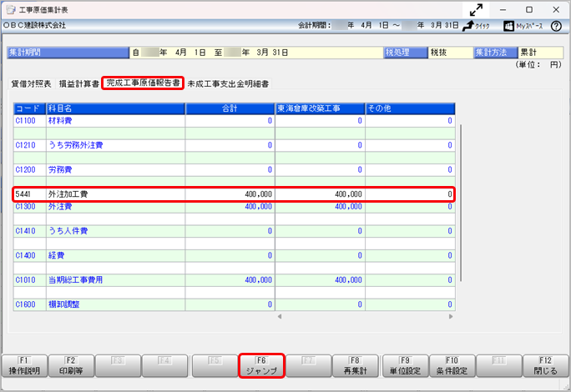571x392 pixels.
Task: Click 当期総工事費用 東海倉庫改築工事 value 400,000
Action: coord(348,280)
